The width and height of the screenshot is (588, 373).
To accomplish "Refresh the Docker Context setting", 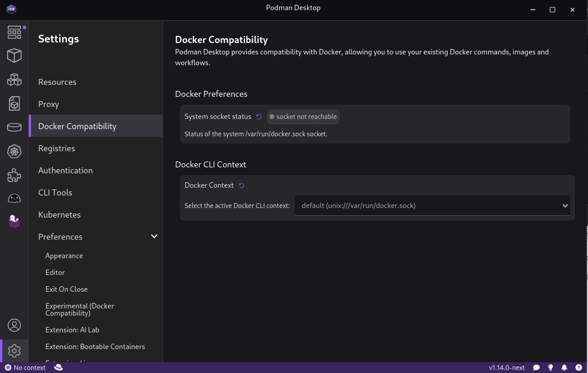I will pyautogui.click(x=241, y=185).
